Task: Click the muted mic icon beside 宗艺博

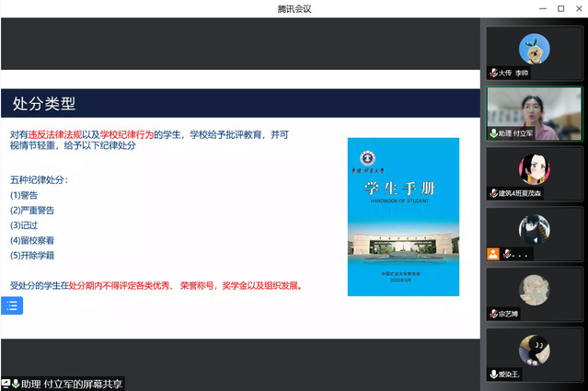Action: 494,315
